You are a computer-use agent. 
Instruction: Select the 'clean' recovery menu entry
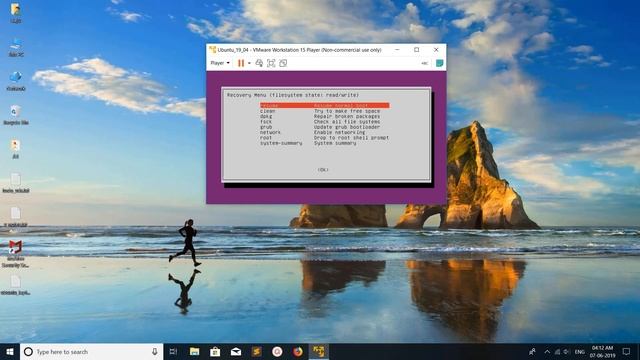pyautogui.click(x=320, y=111)
